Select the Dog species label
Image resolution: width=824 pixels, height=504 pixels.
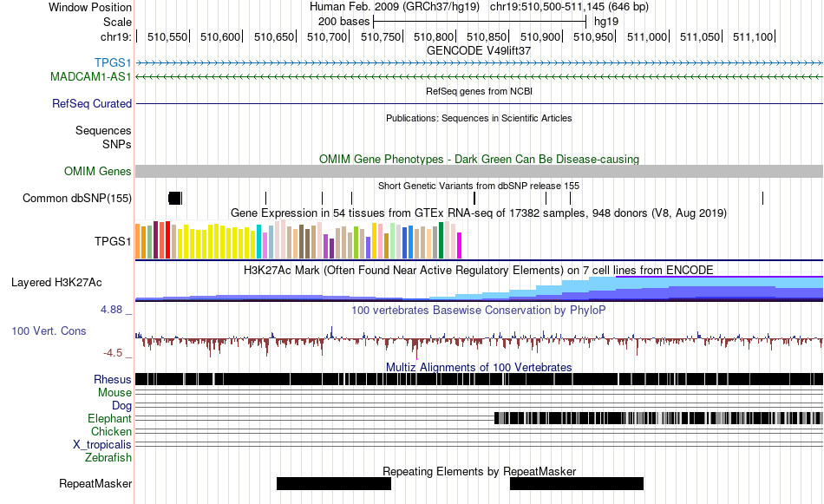pyautogui.click(x=121, y=405)
